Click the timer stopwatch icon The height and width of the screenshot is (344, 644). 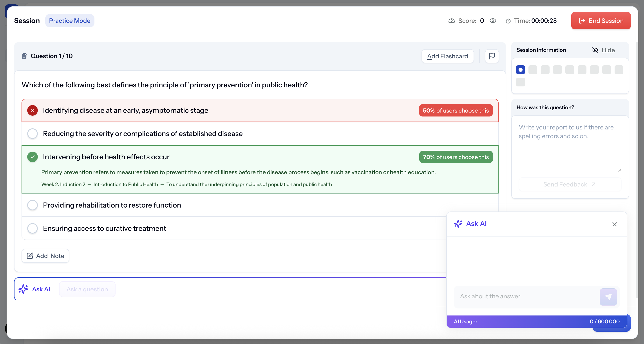(508, 21)
